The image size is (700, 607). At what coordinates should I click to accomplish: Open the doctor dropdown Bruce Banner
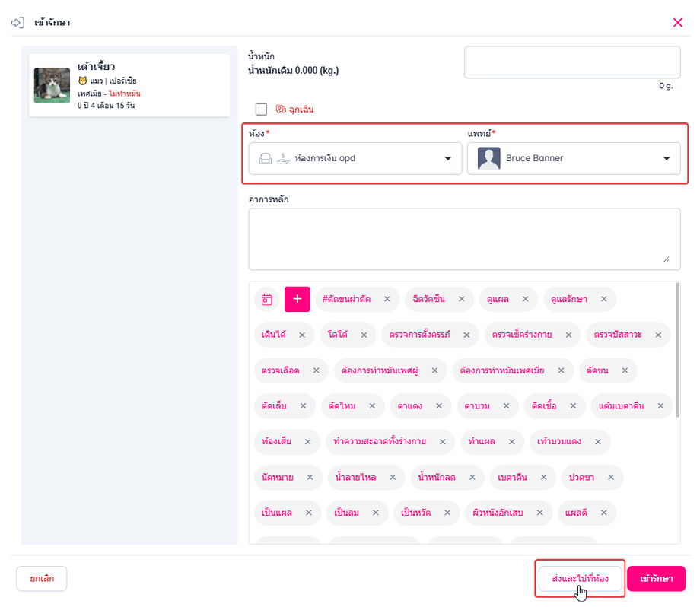[574, 158]
